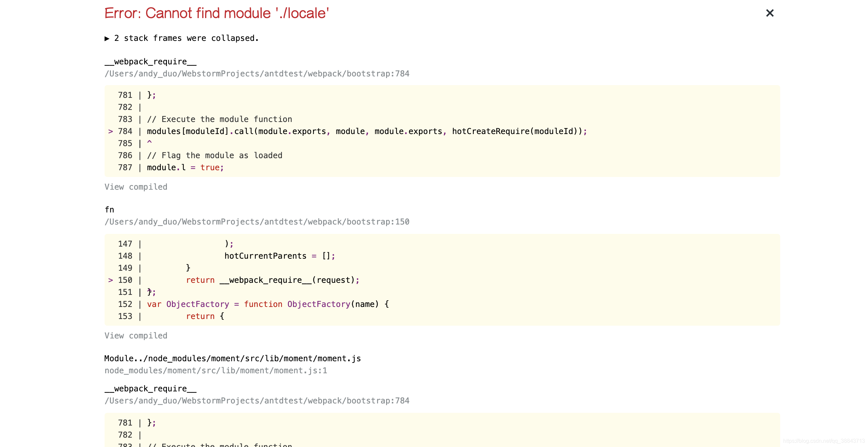Click the caret marker on line 785
The image size is (868, 447).
tap(149, 142)
